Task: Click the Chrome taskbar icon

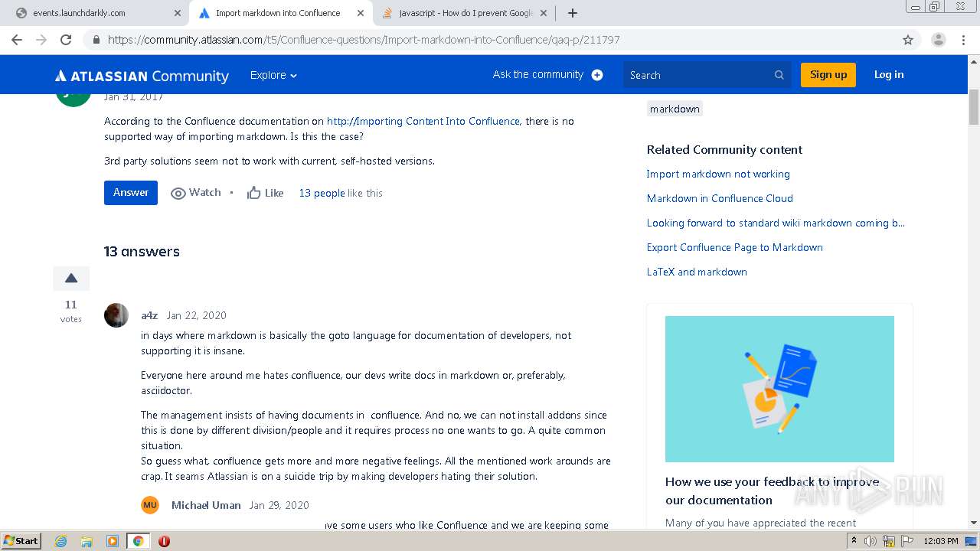Action: 138,541
